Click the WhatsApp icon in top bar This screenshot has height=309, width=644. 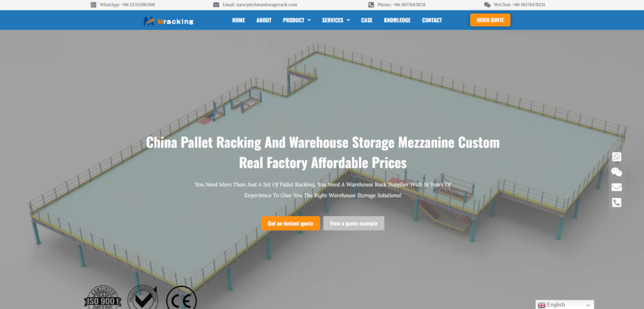[x=93, y=5]
